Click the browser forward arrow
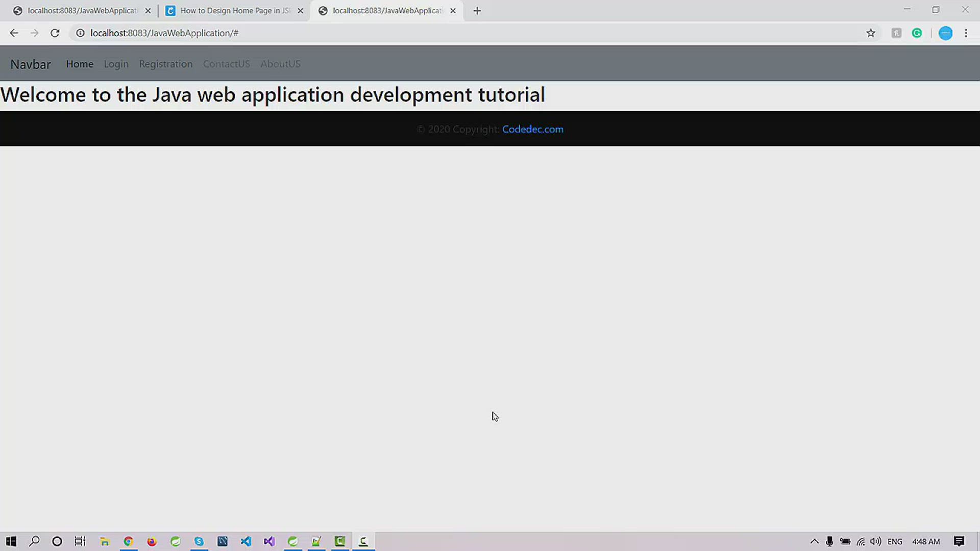This screenshot has width=980, height=551. (x=34, y=33)
